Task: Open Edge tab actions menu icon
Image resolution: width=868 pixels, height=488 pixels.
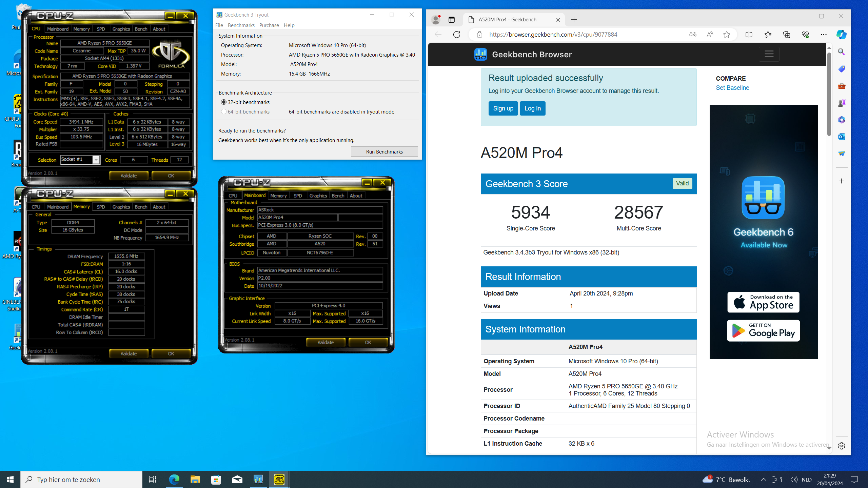Action: 452,20
